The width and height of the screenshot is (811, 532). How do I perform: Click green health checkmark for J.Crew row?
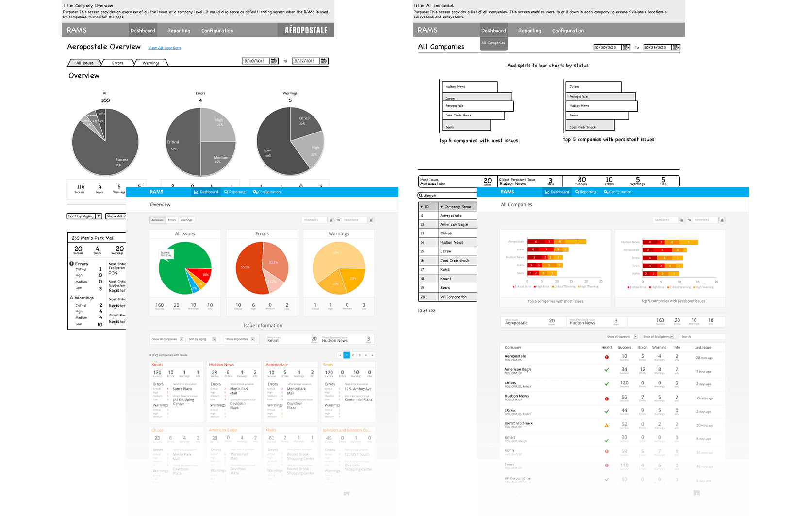click(x=607, y=411)
